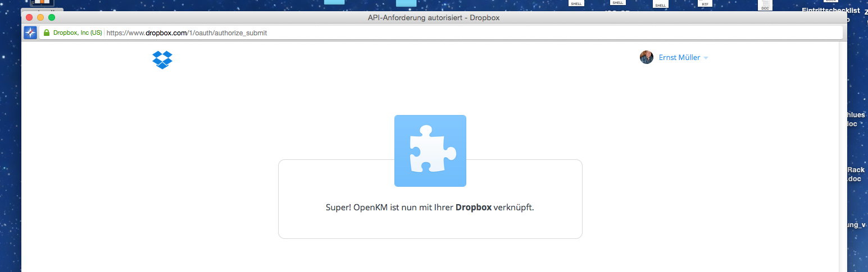
Task: Show certificate info for Dropbox, Inc (US)
Action: (78, 33)
